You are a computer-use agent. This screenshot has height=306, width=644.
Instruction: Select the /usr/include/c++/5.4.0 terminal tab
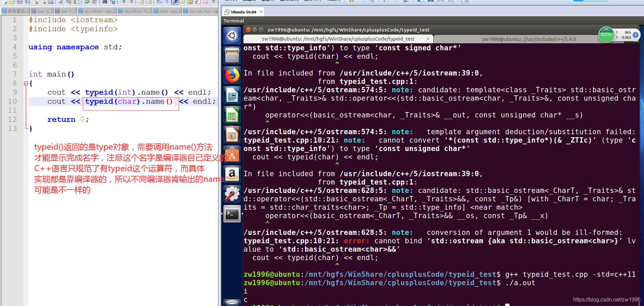point(529,39)
